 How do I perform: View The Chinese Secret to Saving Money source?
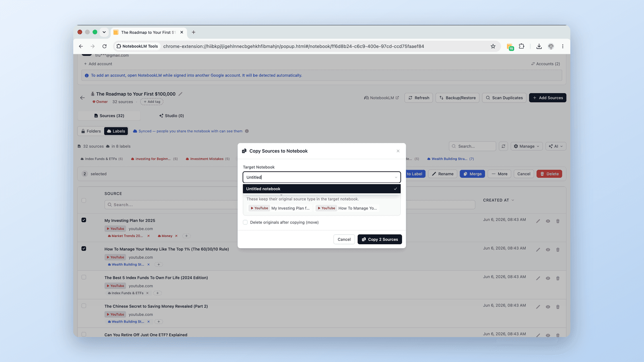click(x=548, y=307)
